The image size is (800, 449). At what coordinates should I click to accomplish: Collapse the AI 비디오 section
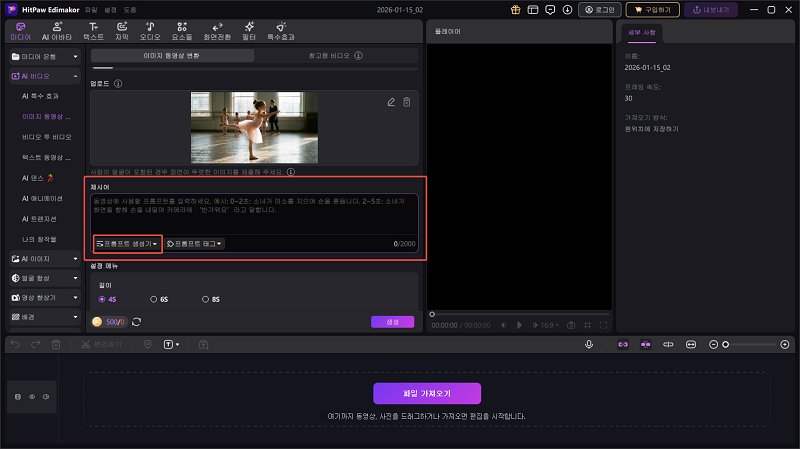[x=45, y=76]
